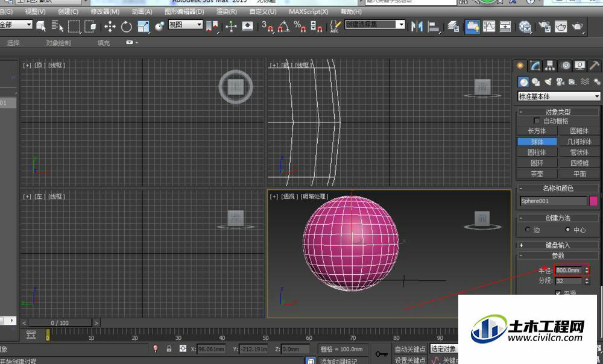Switch to the Modify panel tab

tap(535, 66)
